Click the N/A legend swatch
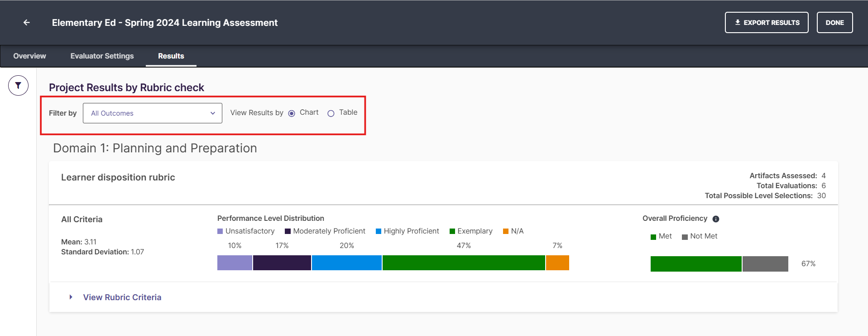 [506, 231]
